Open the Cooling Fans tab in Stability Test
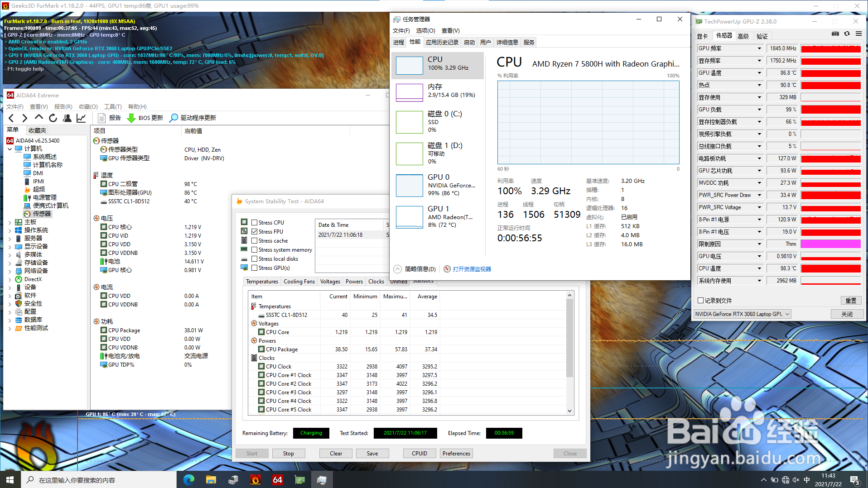 [x=299, y=282]
